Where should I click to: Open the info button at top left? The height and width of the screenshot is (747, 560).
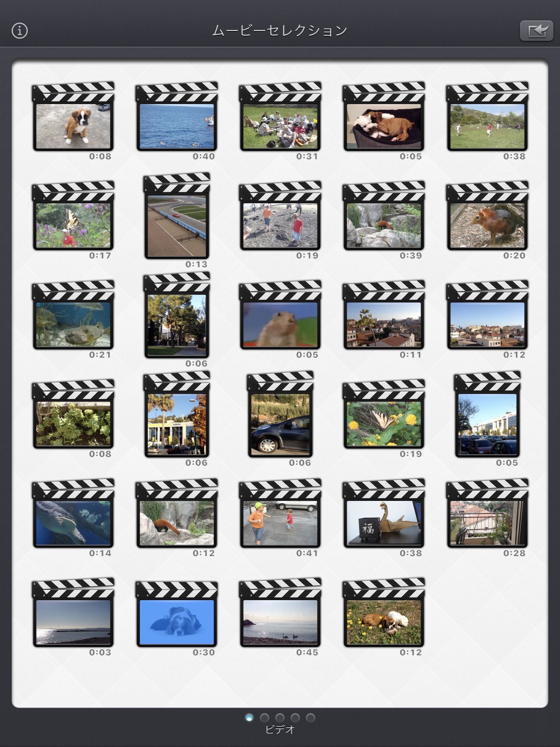tap(20, 31)
